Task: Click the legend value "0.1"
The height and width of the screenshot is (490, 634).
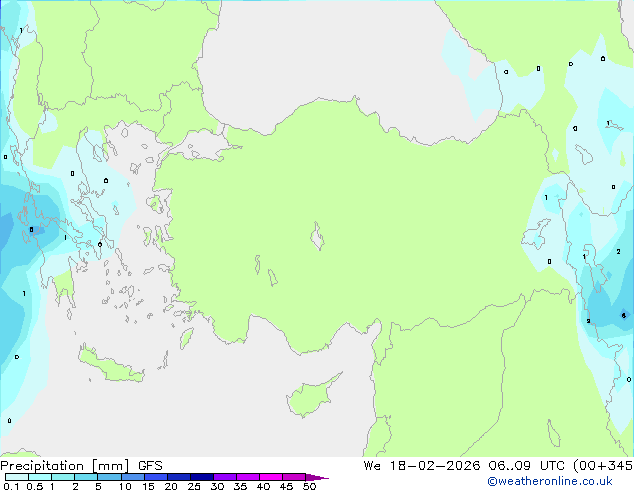Action: [11, 486]
